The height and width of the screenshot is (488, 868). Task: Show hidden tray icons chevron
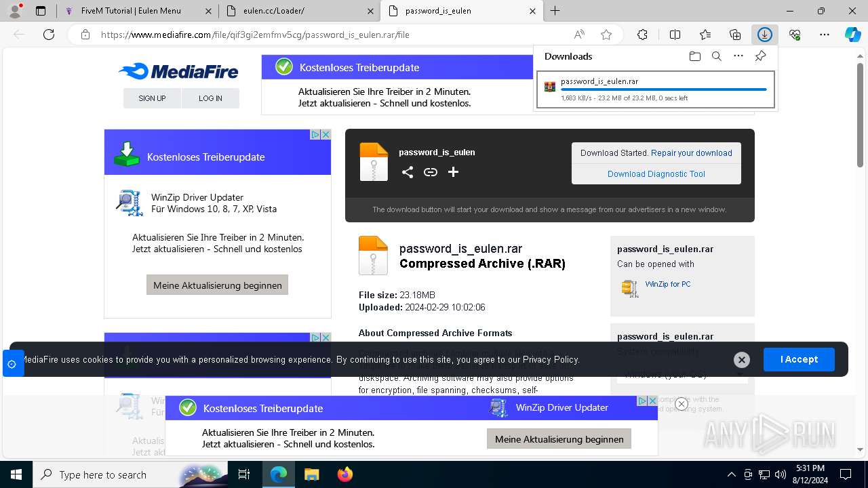(x=731, y=474)
